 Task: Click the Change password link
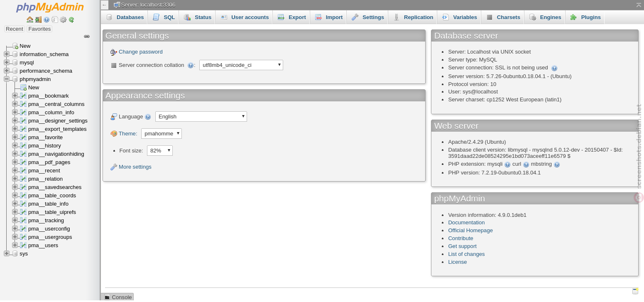(141, 52)
